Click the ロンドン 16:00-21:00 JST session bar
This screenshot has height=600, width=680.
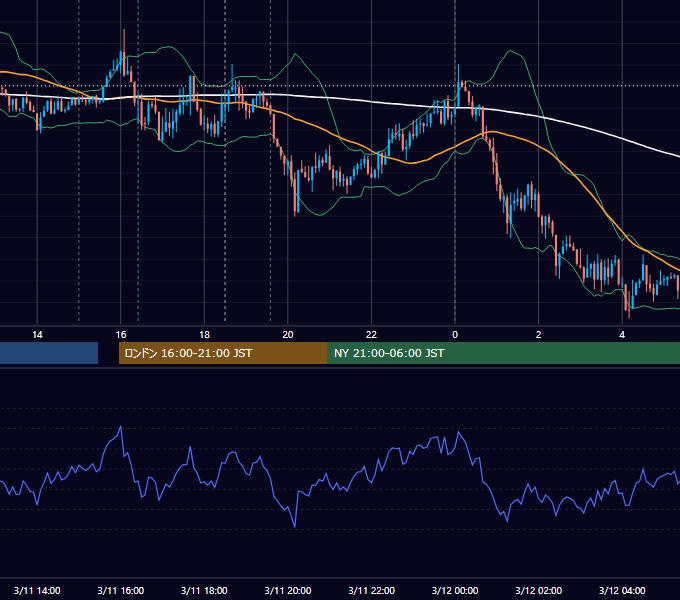[x=223, y=353]
